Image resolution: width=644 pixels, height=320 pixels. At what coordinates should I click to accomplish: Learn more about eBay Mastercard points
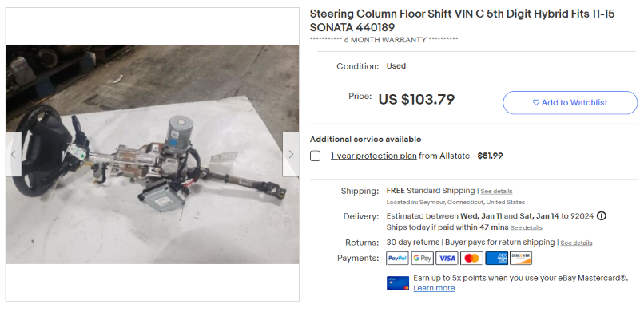(434, 288)
